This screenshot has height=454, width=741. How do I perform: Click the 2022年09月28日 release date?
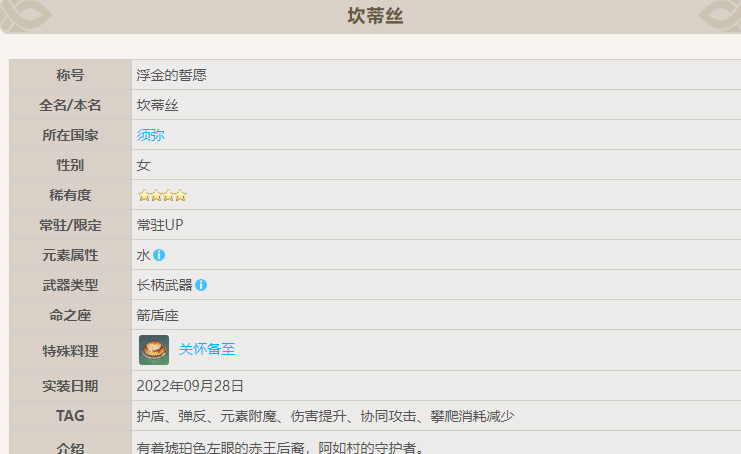coord(190,385)
